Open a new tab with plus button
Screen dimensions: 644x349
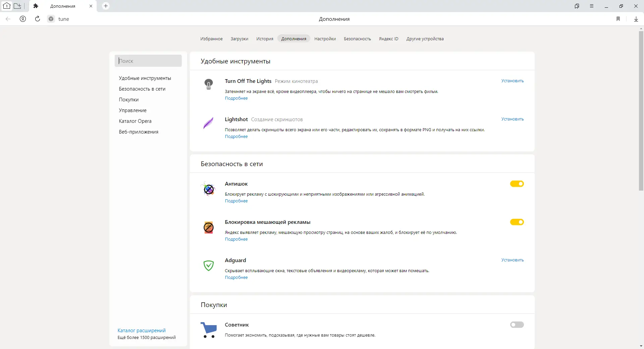(x=106, y=6)
